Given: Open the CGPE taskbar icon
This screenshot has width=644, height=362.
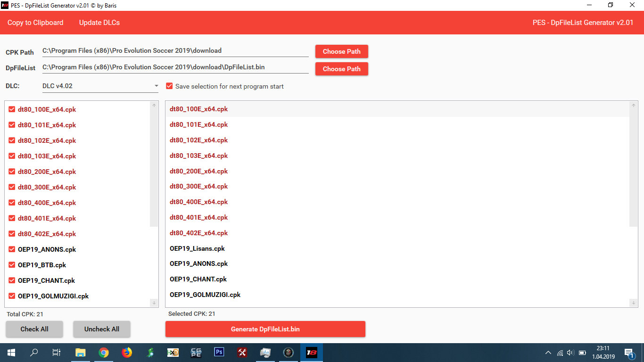Looking at the screenshot, I should [x=196, y=352].
